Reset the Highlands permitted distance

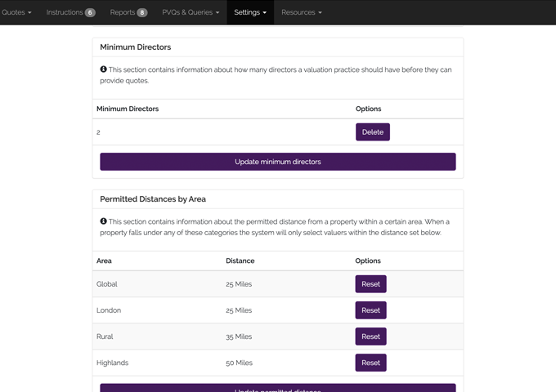pyautogui.click(x=370, y=363)
